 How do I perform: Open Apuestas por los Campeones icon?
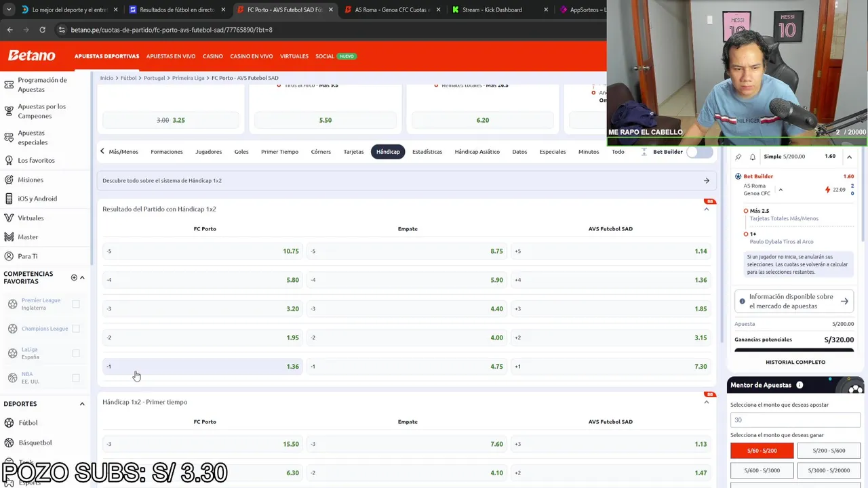(9, 111)
